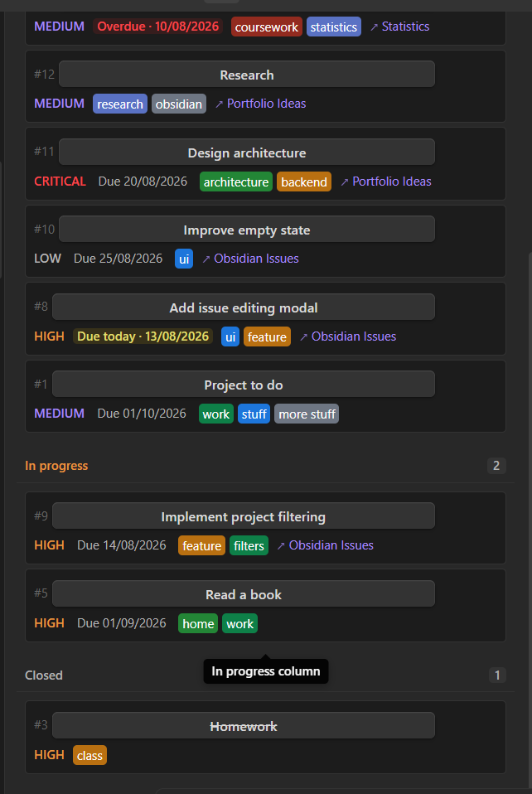
Task: Follow the Statistics project link
Action: point(399,27)
